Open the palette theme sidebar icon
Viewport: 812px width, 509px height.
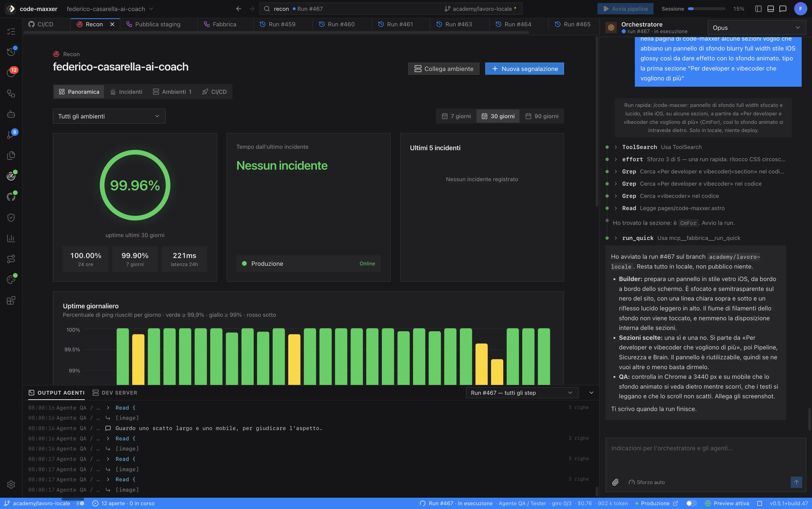(11, 279)
